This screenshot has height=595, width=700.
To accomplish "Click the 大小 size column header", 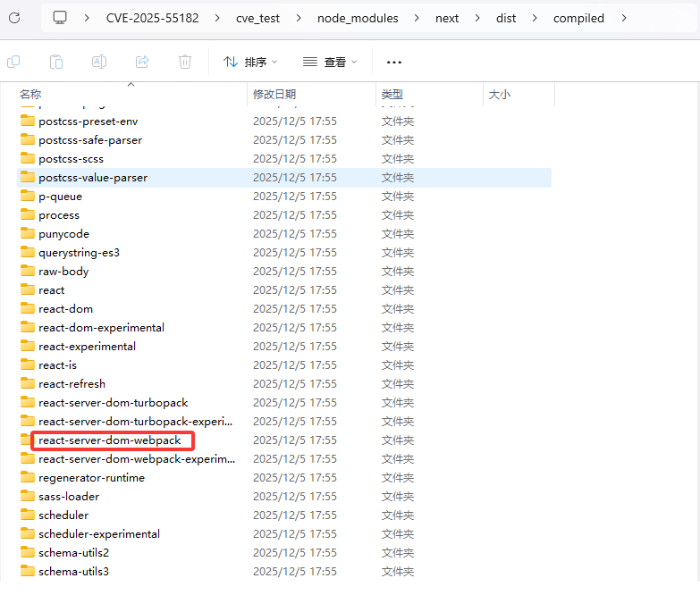I will (499, 94).
